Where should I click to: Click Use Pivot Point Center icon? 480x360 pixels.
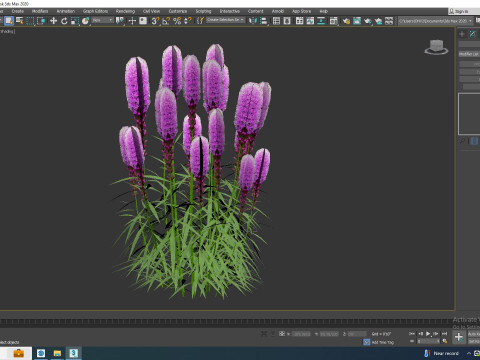pos(120,21)
